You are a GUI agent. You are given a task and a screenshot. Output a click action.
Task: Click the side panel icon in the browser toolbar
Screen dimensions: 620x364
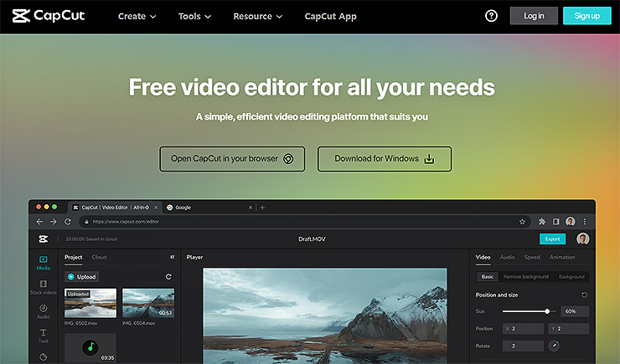[556, 222]
